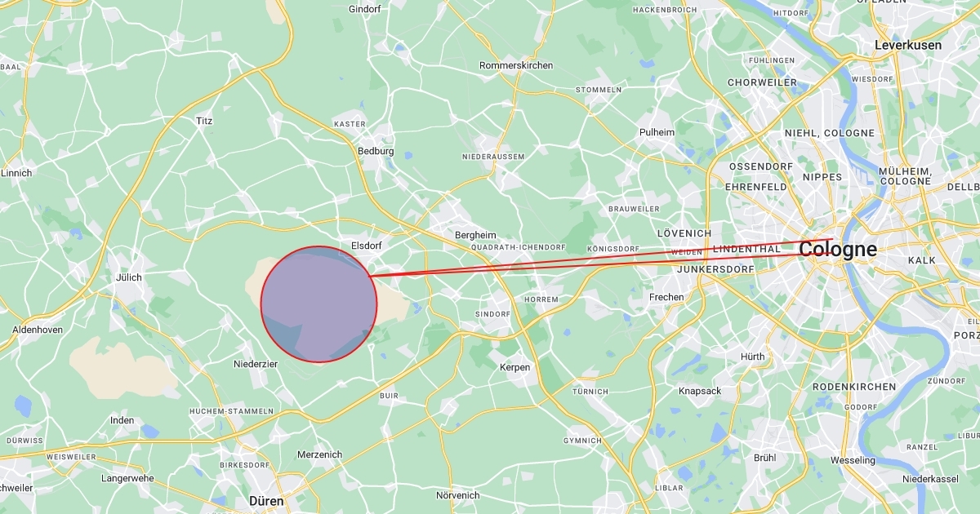Click the Cologne city label
980x514 pixels.
pos(838,250)
